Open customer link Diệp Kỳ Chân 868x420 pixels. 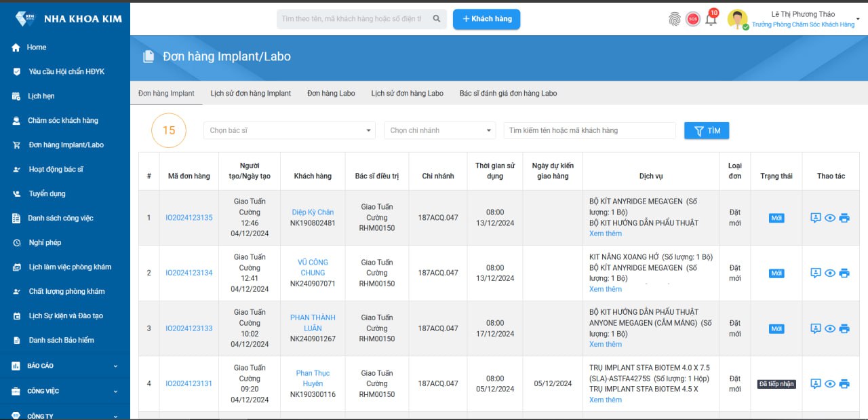pyautogui.click(x=313, y=212)
